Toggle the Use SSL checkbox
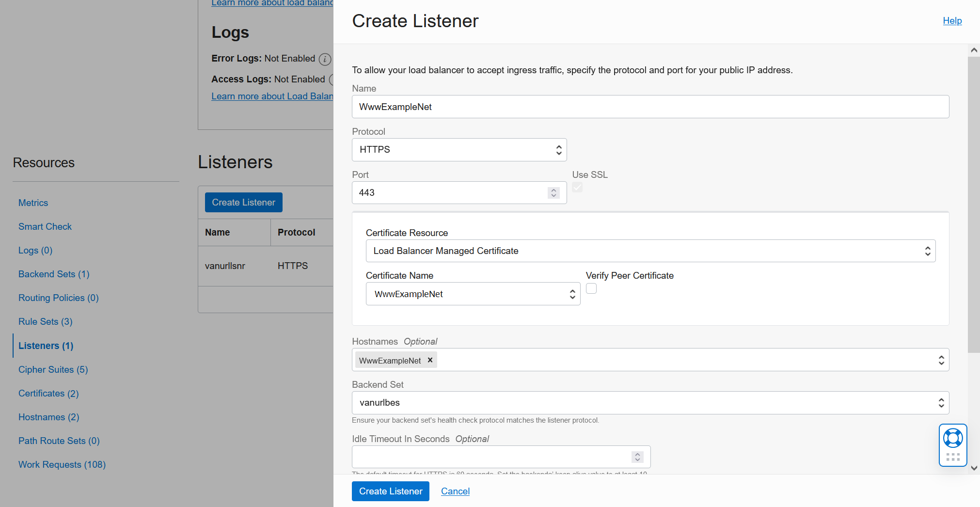This screenshot has width=980, height=507. (577, 187)
